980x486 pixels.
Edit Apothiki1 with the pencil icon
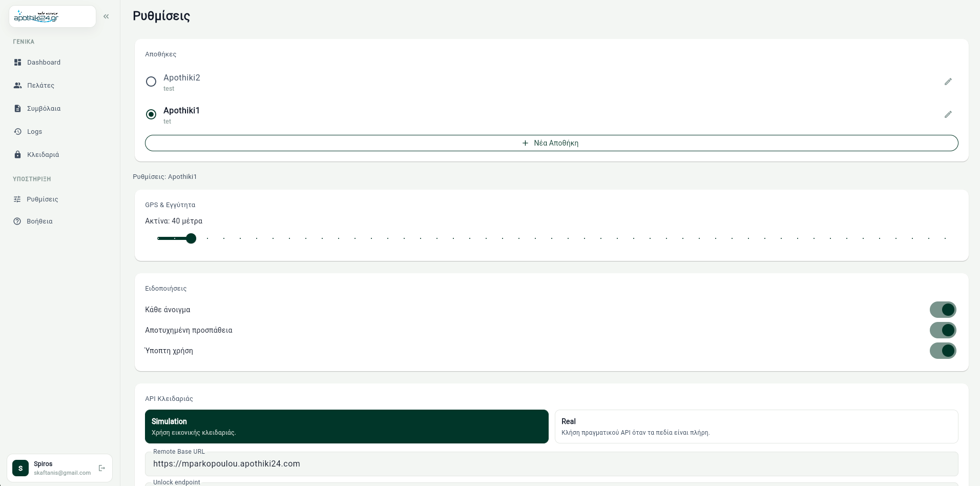[948, 114]
